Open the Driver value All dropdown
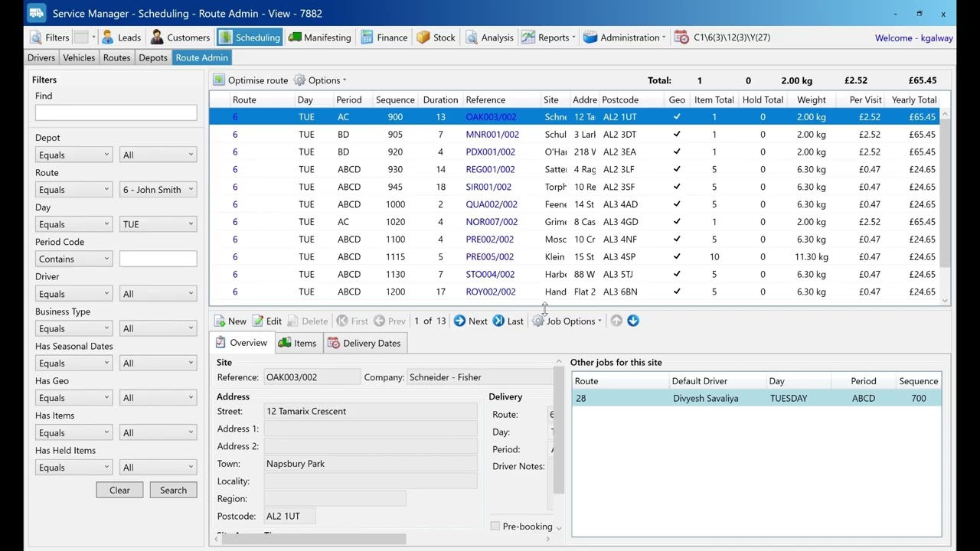 [x=158, y=294]
